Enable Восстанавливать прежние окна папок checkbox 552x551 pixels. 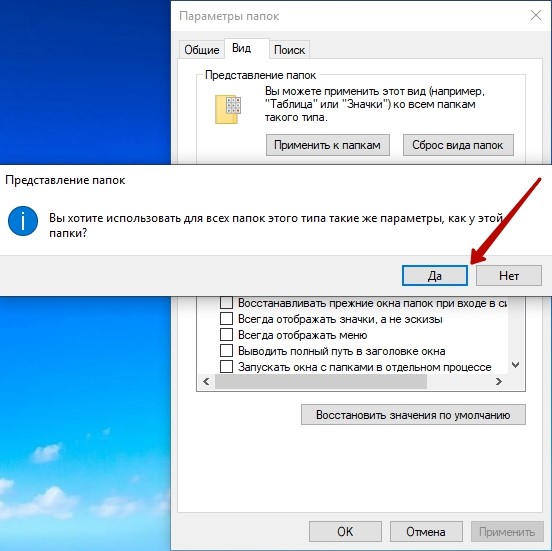(226, 302)
